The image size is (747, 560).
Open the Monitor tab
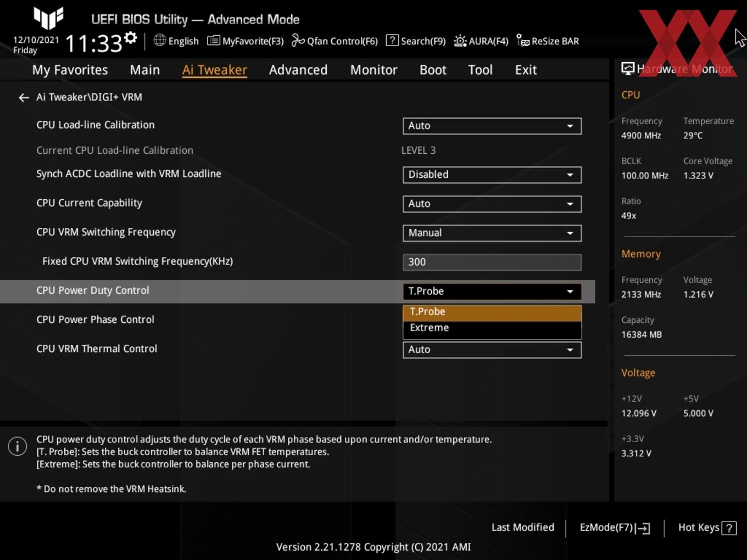point(374,70)
